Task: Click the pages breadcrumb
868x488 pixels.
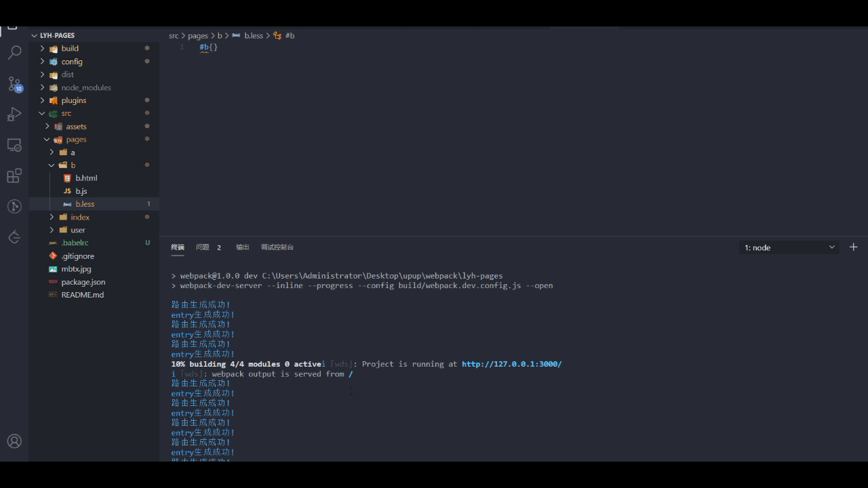Action: tap(198, 36)
